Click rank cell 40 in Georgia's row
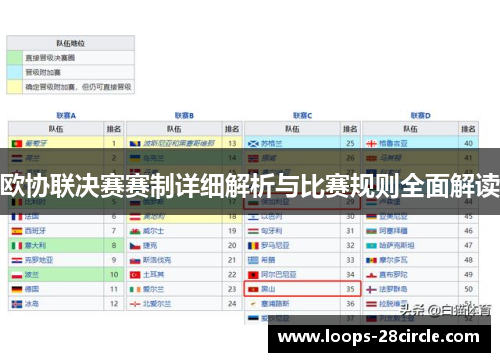Viewport: 500px width, 362px height. tap(468, 144)
